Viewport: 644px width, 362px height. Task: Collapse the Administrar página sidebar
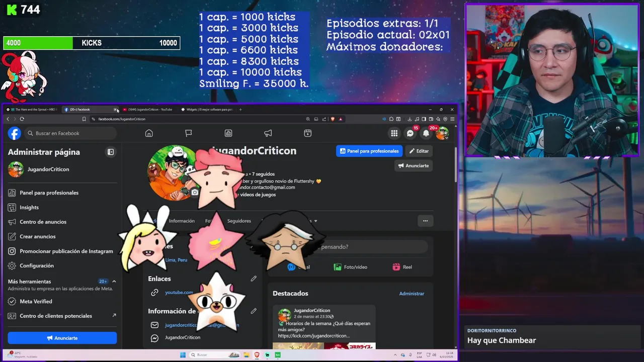[111, 152]
